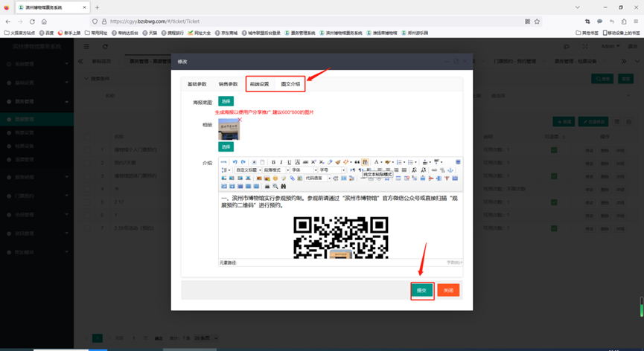Image resolution: width=644 pixels, height=351 pixels.
Task: Click the green 提交 submit button
Action: 421,290
